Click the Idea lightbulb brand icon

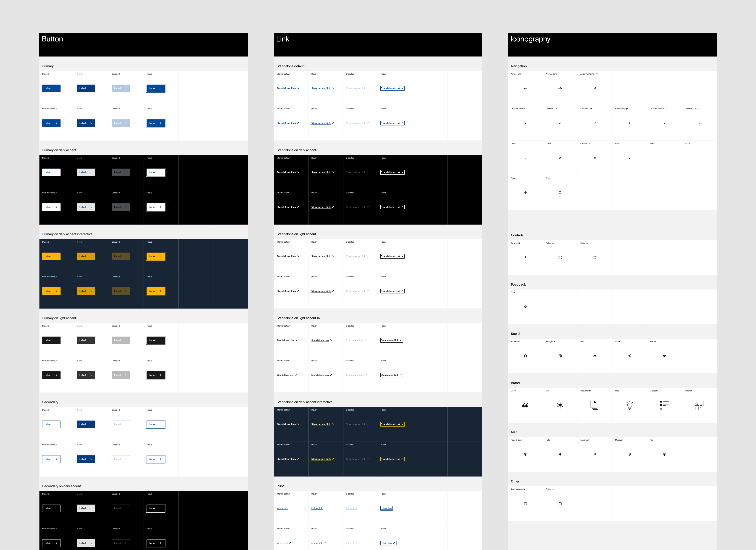click(629, 405)
